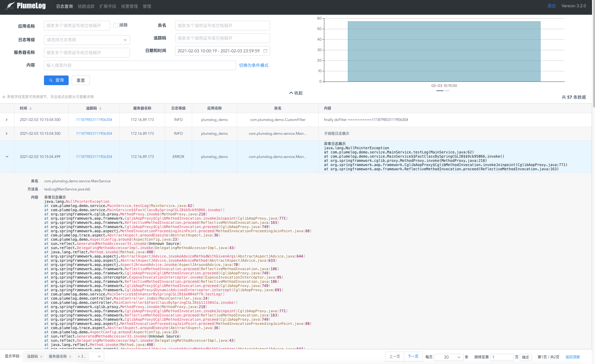Image resolution: width=595 pixels, height=364 pixels.
Task: Click the blue bar in the histogram chart
Action: click(444, 51)
